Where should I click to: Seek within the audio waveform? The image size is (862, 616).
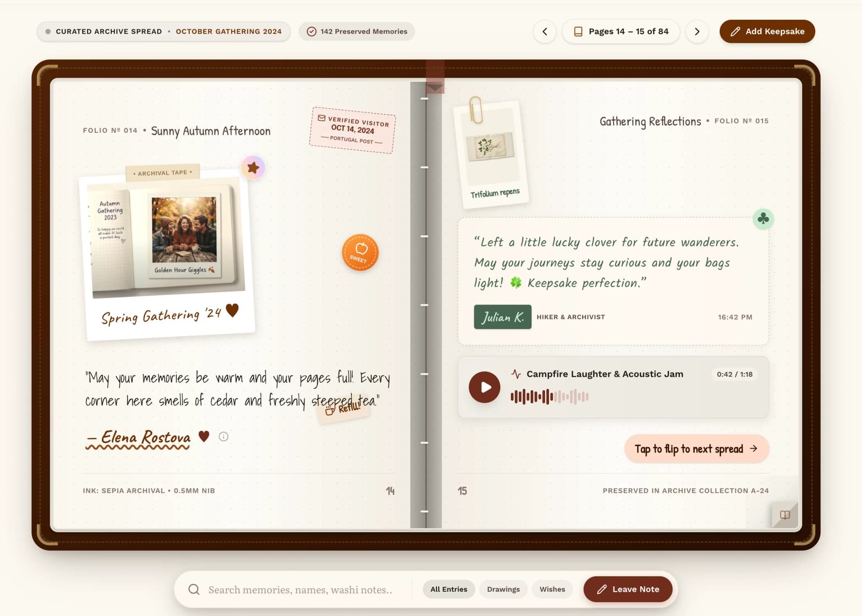[x=550, y=396]
